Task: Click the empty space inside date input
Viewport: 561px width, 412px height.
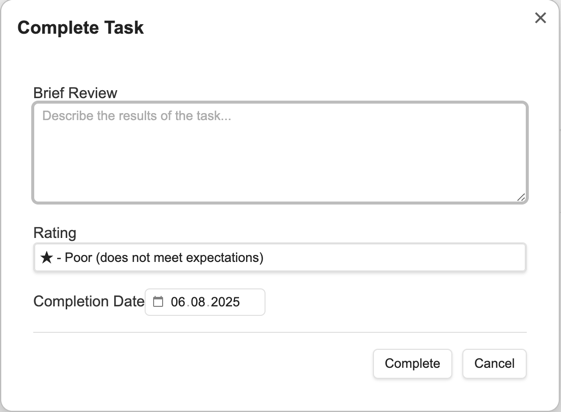Action: pyautogui.click(x=252, y=302)
